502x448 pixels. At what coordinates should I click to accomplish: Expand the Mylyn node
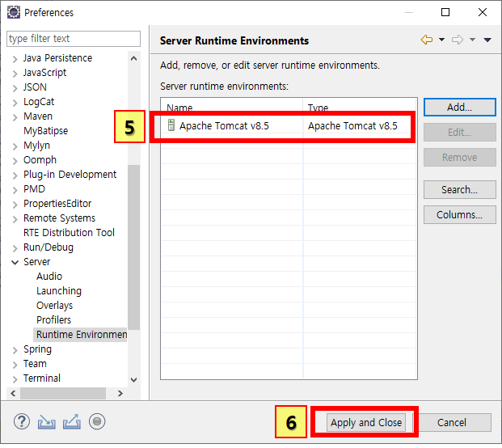coord(15,146)
